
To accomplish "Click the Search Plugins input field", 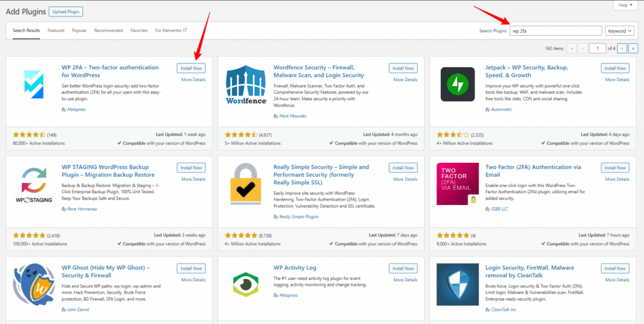I will tap(556, 31).
